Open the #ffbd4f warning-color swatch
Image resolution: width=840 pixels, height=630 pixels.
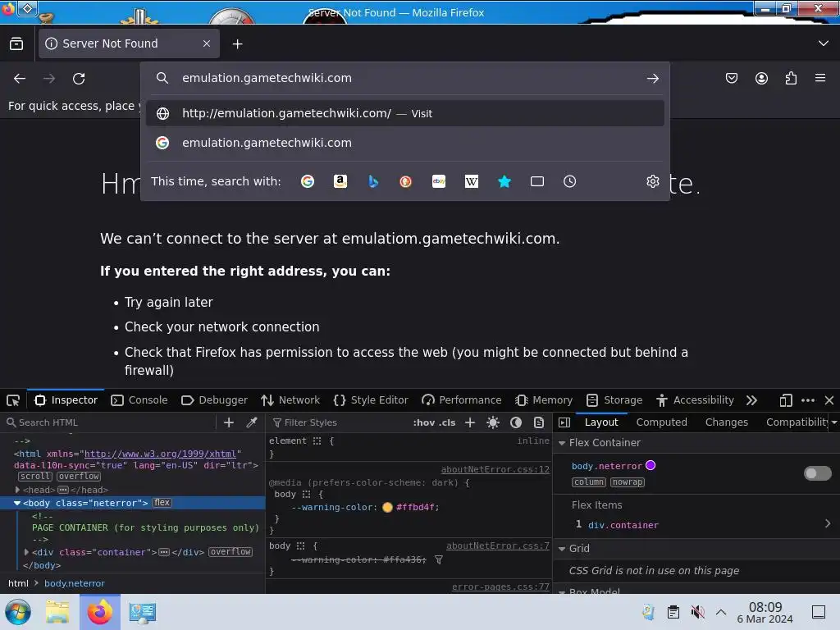click(387, 507)
